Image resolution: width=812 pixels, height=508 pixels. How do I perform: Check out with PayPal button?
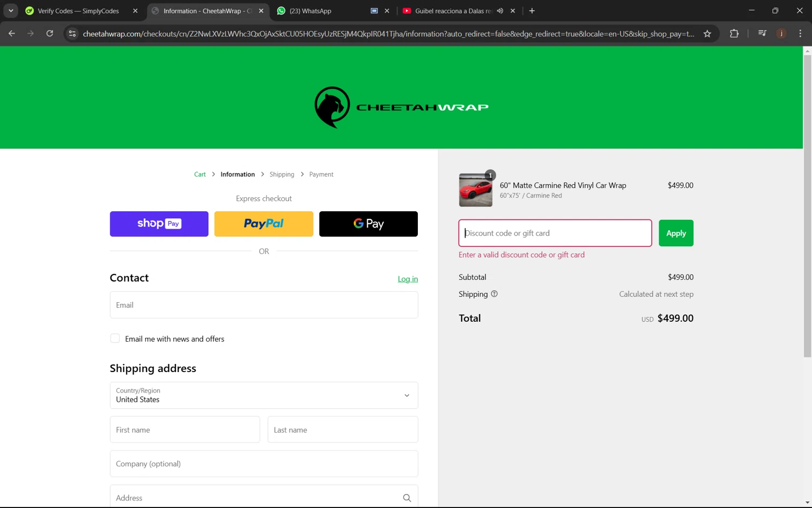[264, 224]
